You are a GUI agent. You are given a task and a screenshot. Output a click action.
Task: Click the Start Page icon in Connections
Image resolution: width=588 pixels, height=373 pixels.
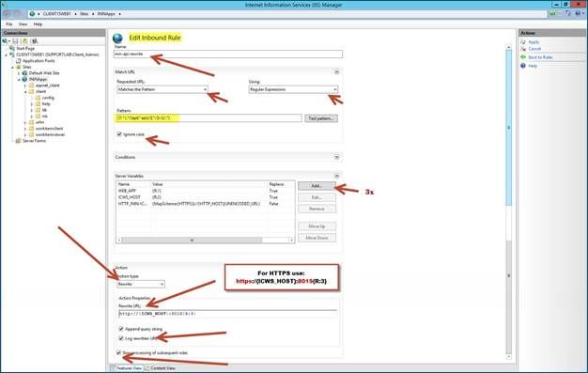(x=12, y=49)
